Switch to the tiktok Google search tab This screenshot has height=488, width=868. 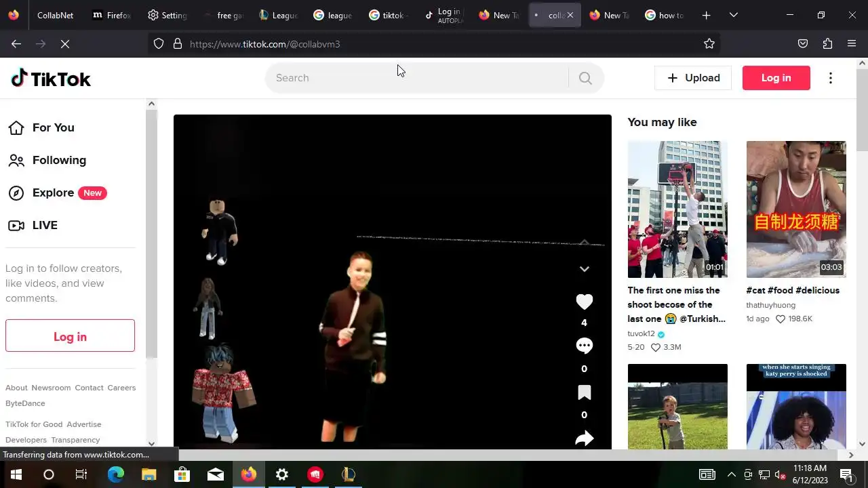pos(389,15)
